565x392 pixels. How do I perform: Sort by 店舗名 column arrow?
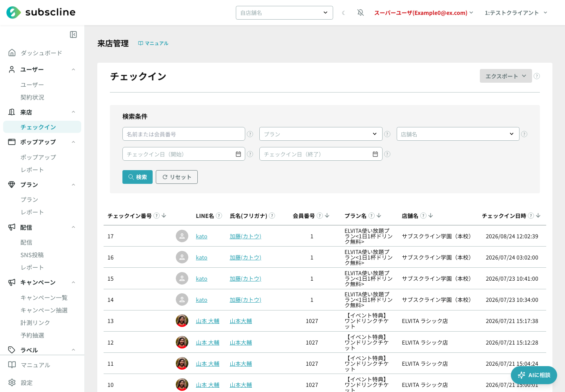431,216
